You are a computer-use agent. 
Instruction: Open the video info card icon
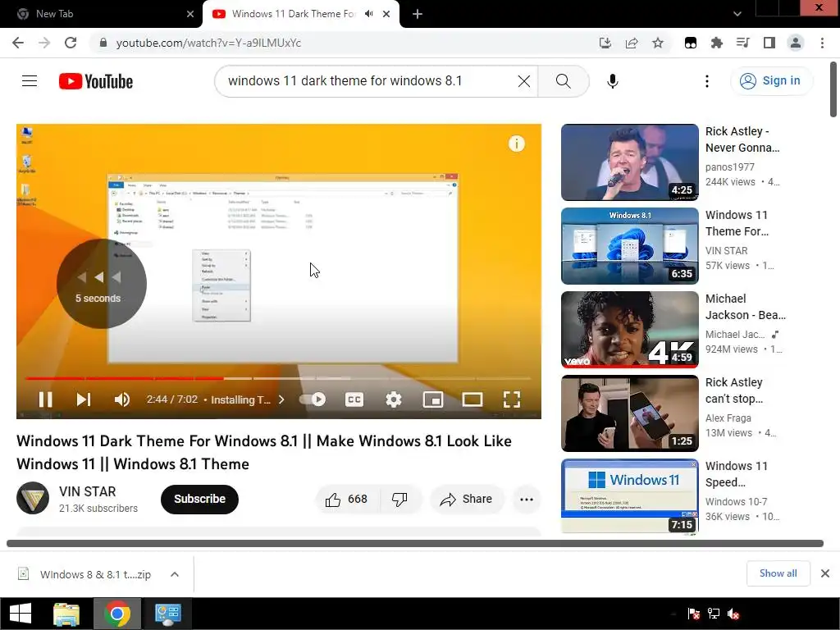pos(517,144)
